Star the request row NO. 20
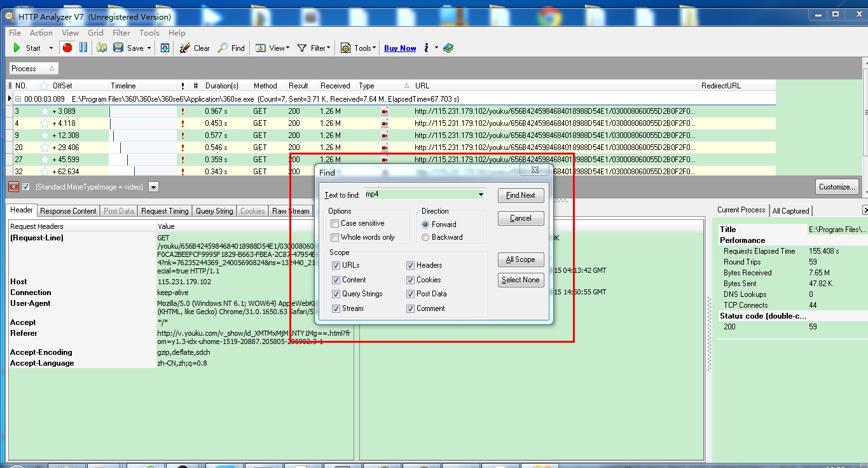Image resolution: width=868 pixels, height=468 pixels. click(x=45, y=148)
